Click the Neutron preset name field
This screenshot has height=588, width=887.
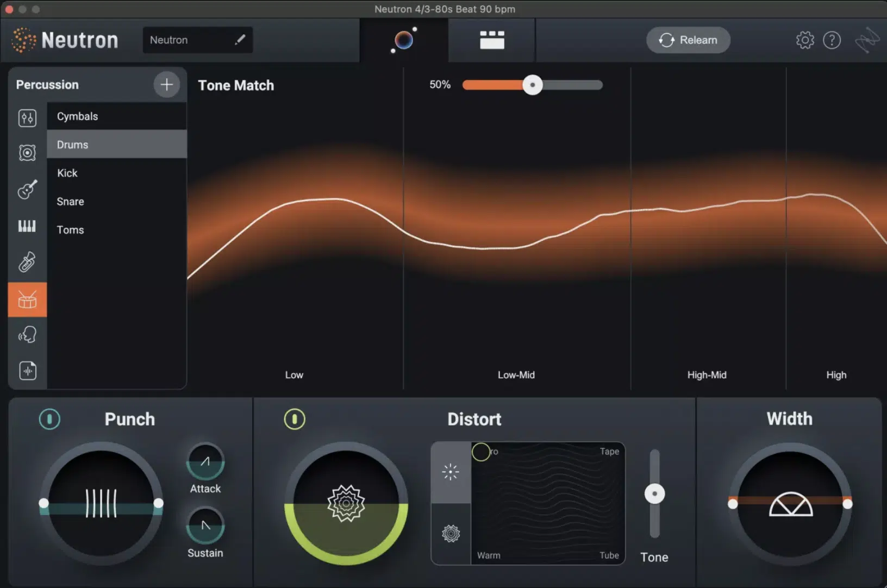pos(197,40)
